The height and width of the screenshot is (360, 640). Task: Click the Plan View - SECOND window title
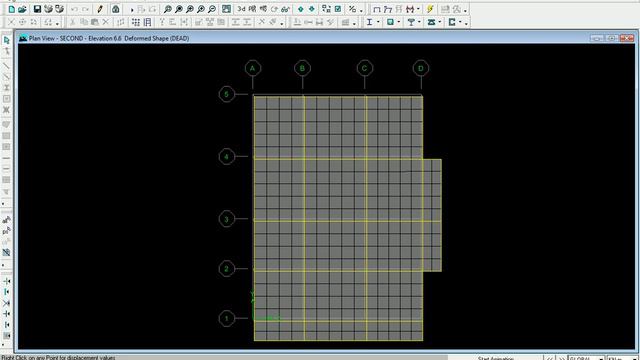109,38
